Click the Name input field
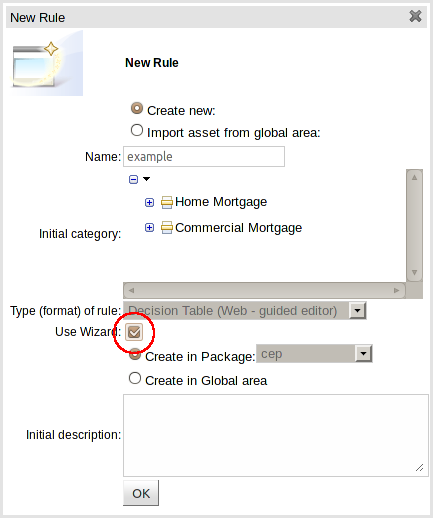 click(204, 156)
